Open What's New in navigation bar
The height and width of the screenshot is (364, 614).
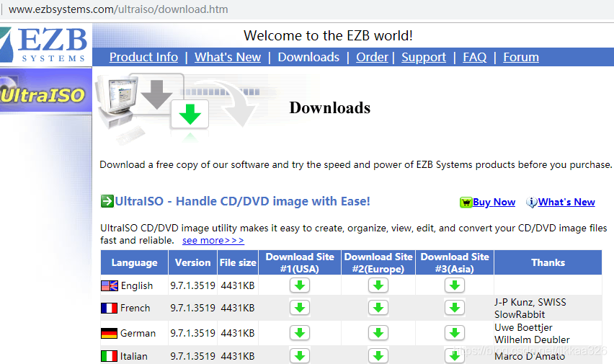228,57
